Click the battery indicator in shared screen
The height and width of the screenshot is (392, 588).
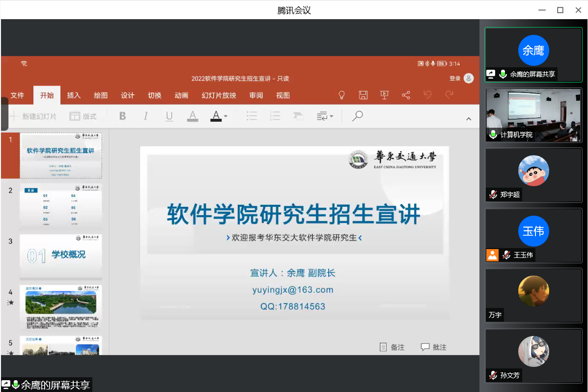tap(442, 63)
